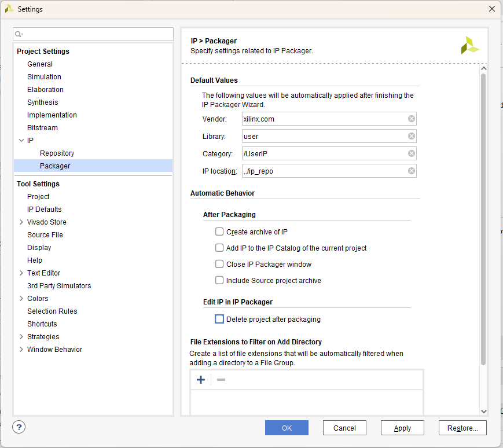
Task: Click the search magnifier icon in settings filter
Action: (x=19, y=34)
